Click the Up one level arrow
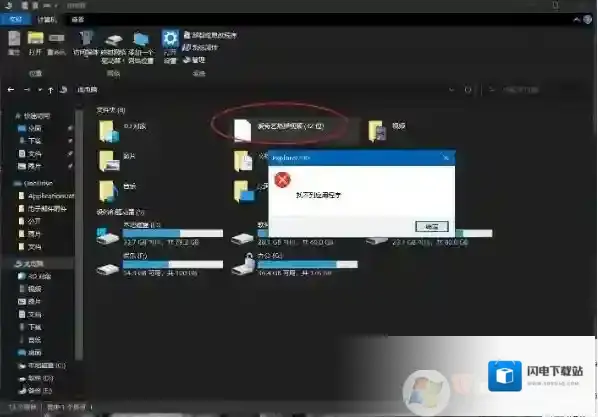Screen dimensions: 598x417 point(50,90)
